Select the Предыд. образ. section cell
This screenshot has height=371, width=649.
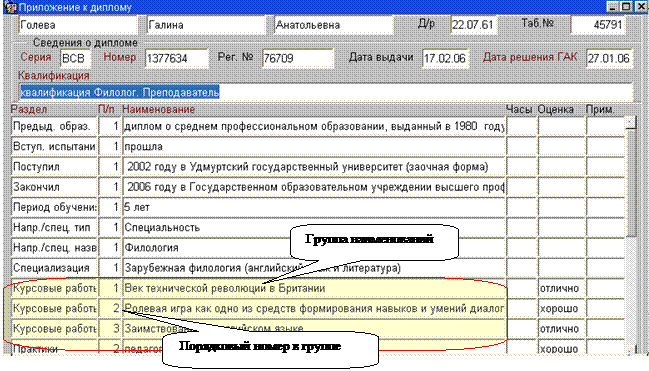click(x=54, y=126)
